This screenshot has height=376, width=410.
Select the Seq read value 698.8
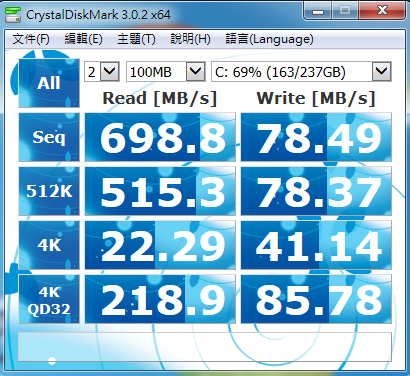(160, 137)
